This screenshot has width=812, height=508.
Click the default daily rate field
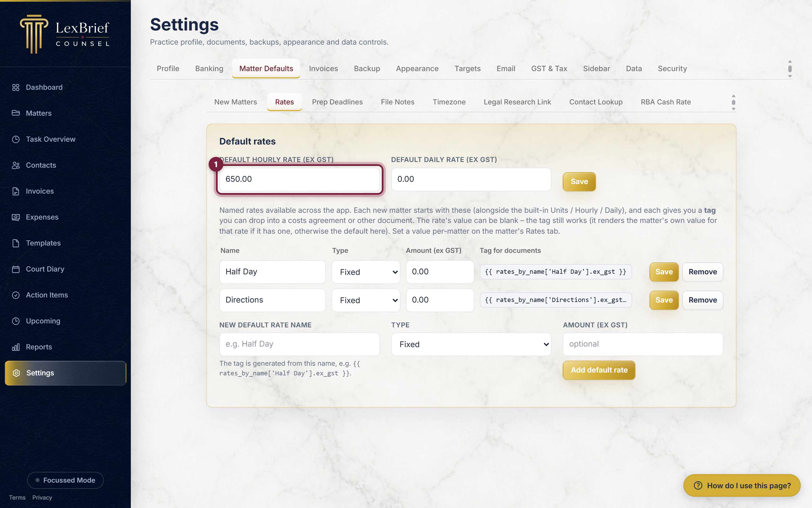471,179
